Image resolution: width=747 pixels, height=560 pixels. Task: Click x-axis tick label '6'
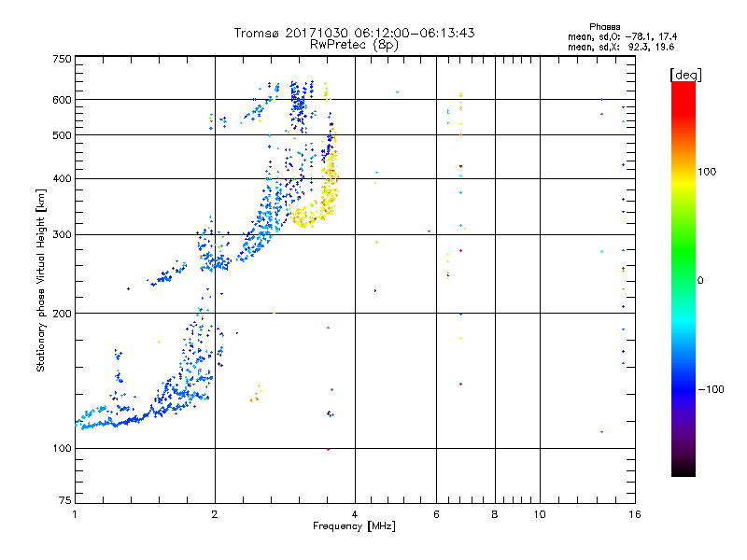[x=436, y=514]
